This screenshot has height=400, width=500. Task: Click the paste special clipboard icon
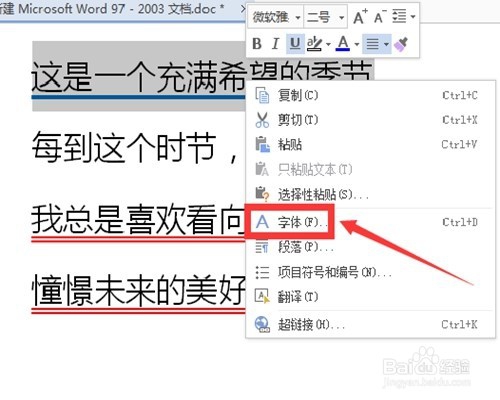pos(262,194)
